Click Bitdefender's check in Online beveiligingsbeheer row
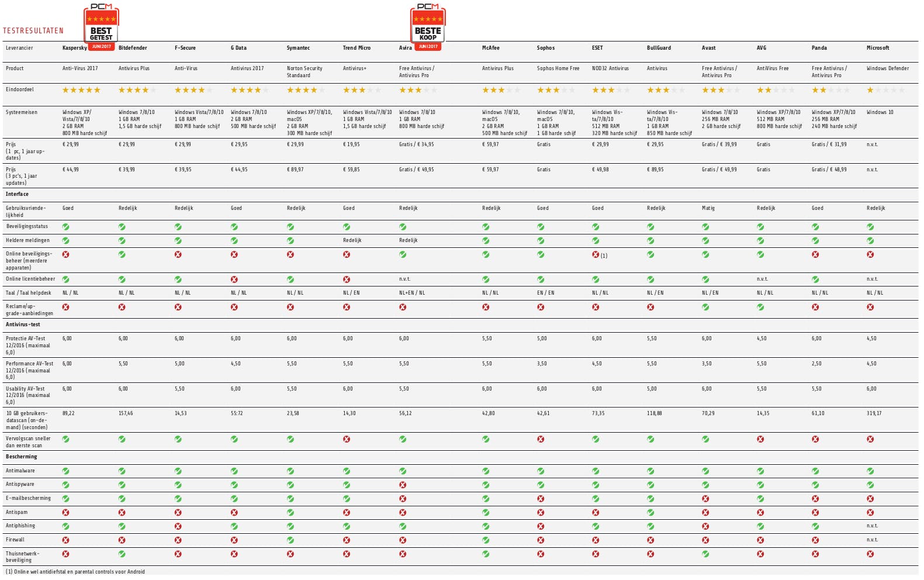The width and height of the screenshot is (924, 580). 122,254
